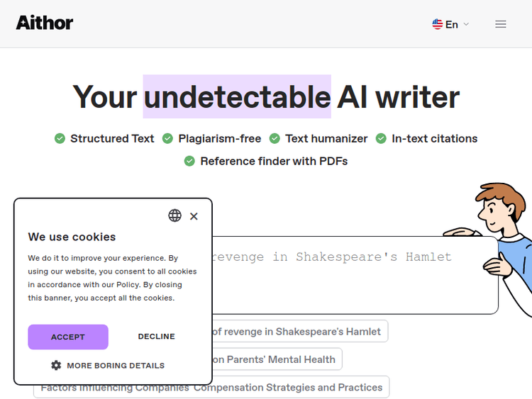532x399 pixels.
Task: Click the Structured Text checkmark icon
Action: pos(60,139)
